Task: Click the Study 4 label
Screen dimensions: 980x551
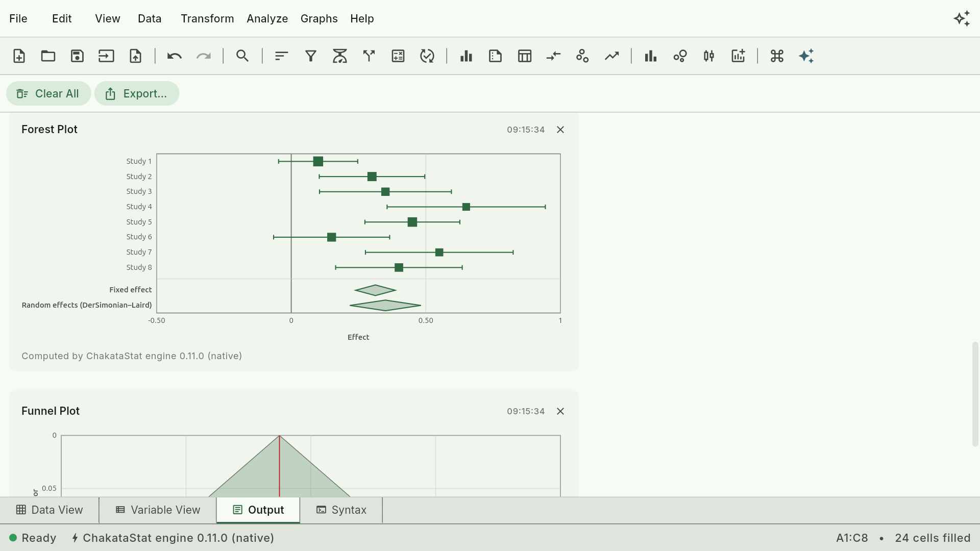Action: pos(139,207)
